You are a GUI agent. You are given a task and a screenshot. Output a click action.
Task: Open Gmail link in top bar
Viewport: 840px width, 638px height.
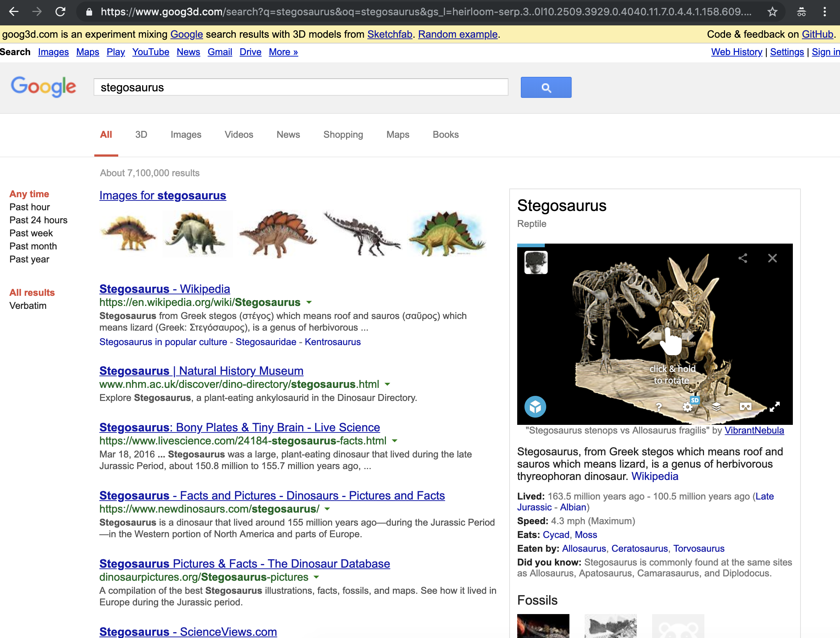pyautogui.click(x=219, y=52)
